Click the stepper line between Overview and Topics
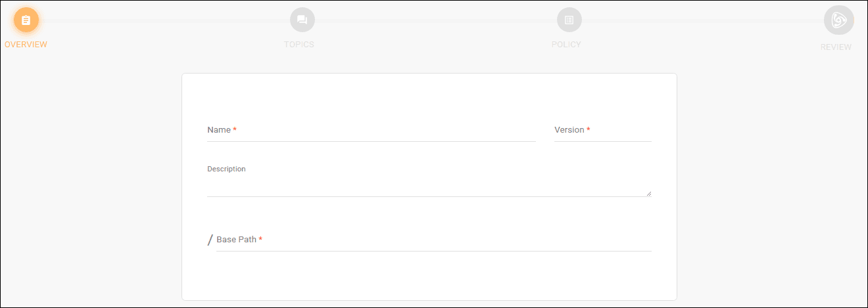Viewport: 868px width, 308px height. 164,20
